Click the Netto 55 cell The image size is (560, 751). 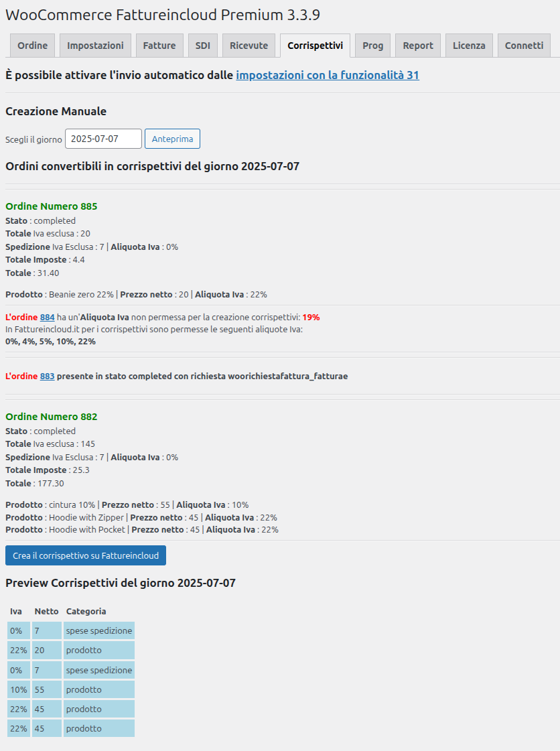click(x=46, y=689)
